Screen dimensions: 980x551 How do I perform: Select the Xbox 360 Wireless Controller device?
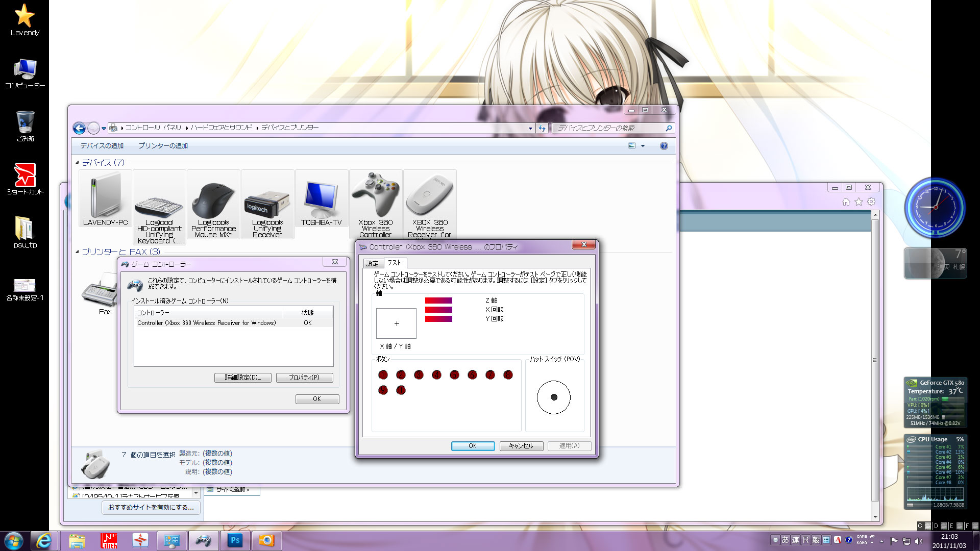coord(376,204)
